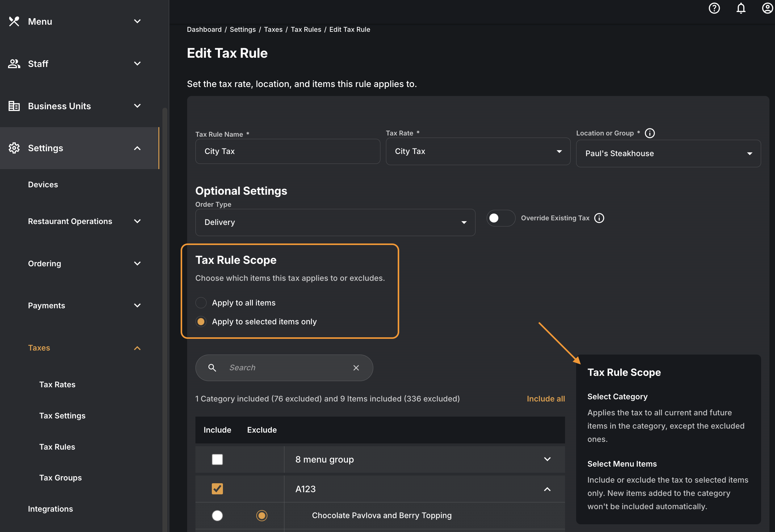The width and height of the screenshot is (775, 532).
Task: Show info for Override Existing Tax
Action: pos(599,218)
